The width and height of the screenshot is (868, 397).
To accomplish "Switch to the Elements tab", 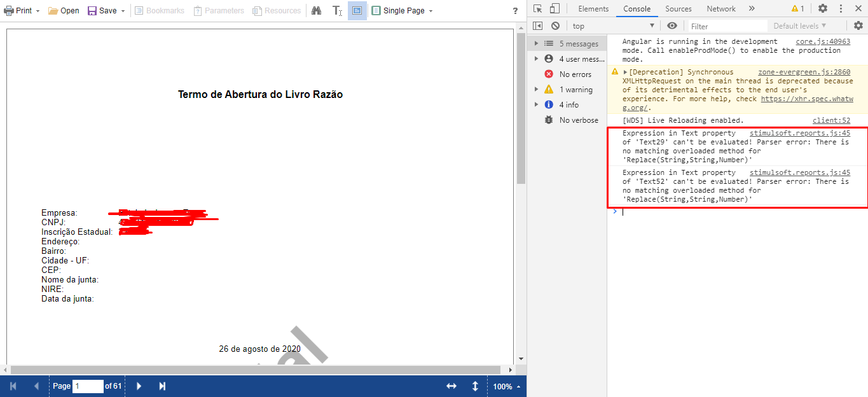I will [x=593, y=9].
